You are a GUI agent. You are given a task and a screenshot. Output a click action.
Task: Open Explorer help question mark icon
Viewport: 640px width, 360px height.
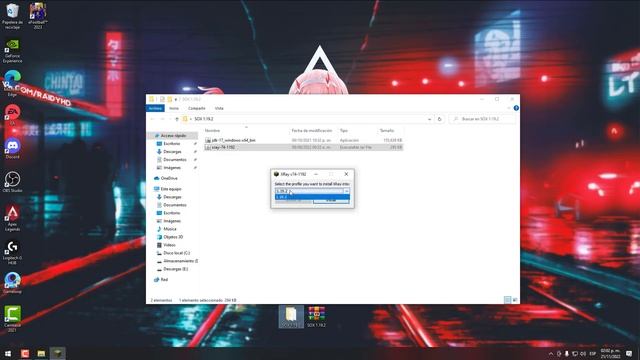tap(516, 108)
